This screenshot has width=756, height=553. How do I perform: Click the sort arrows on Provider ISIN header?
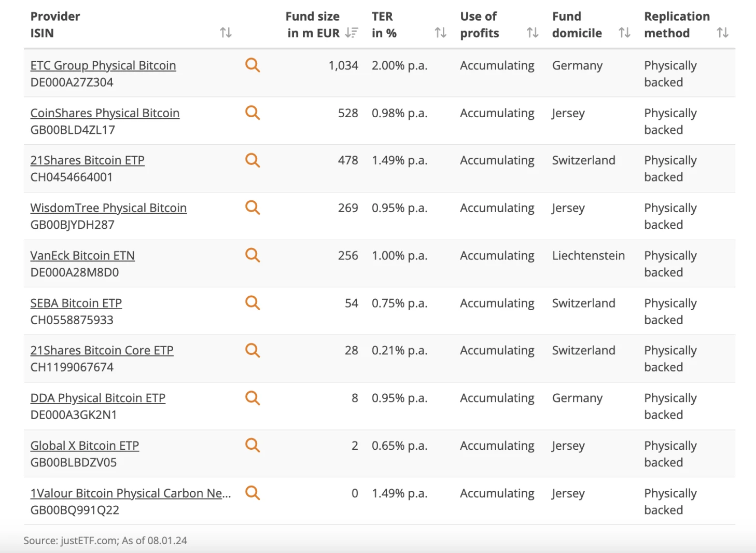click(x=226, y=32)
